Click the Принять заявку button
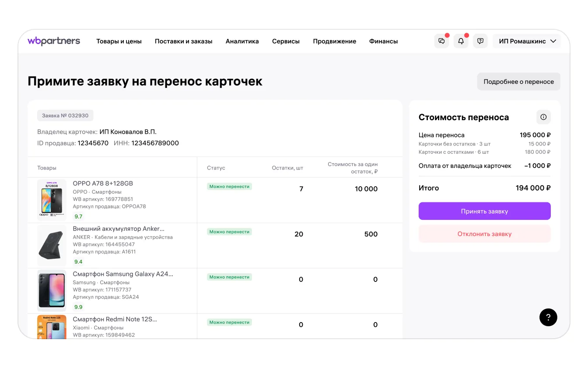The height and width of the screenshot is (368, 588). tap(484, 211)
